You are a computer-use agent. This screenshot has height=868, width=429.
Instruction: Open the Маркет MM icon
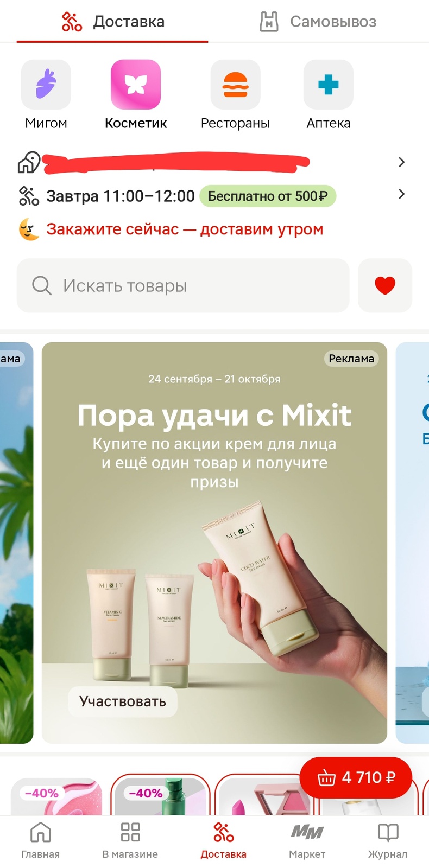[307, 840]
